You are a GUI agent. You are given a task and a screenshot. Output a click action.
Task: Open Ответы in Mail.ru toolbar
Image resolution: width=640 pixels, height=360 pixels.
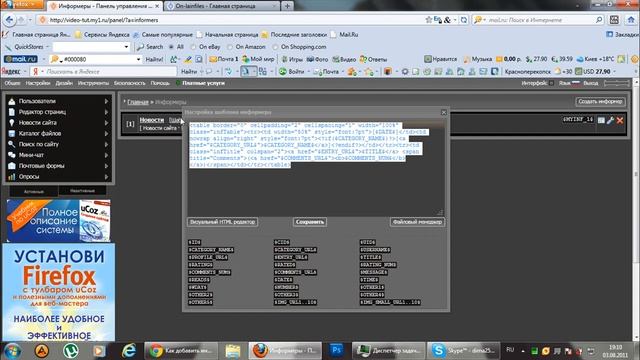point(373,59)
